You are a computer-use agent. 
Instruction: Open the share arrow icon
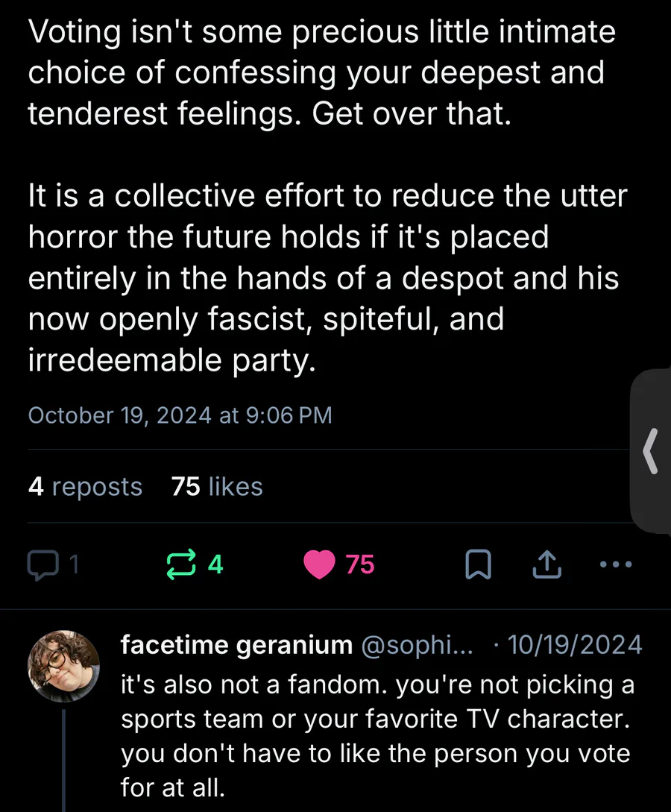coord(548,565)
